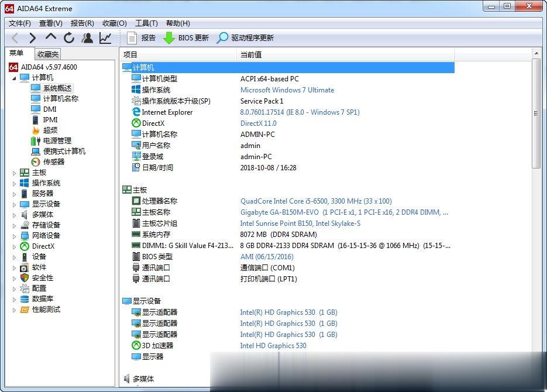Click the vertical scrollbar thumb
The image size is (547, 392).
(x=536, y=114)
